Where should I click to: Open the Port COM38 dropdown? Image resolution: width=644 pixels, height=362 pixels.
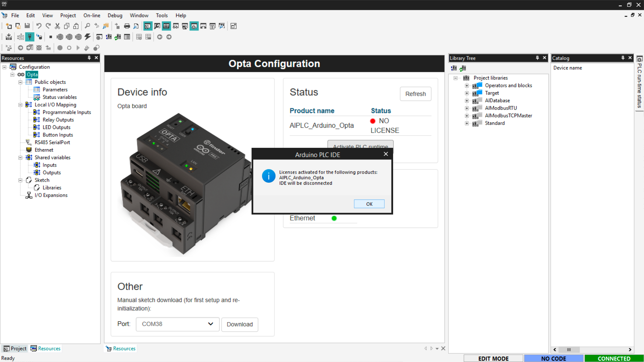(177, 324)
